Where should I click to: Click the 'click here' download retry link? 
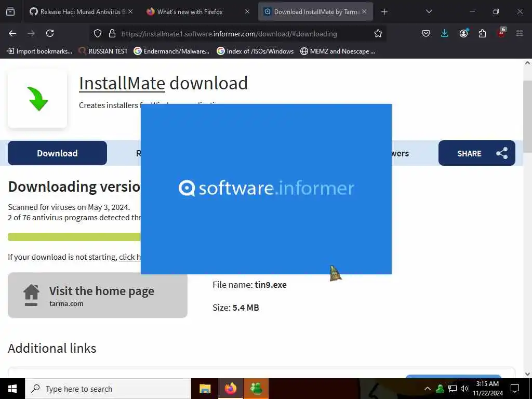(130, 257)
